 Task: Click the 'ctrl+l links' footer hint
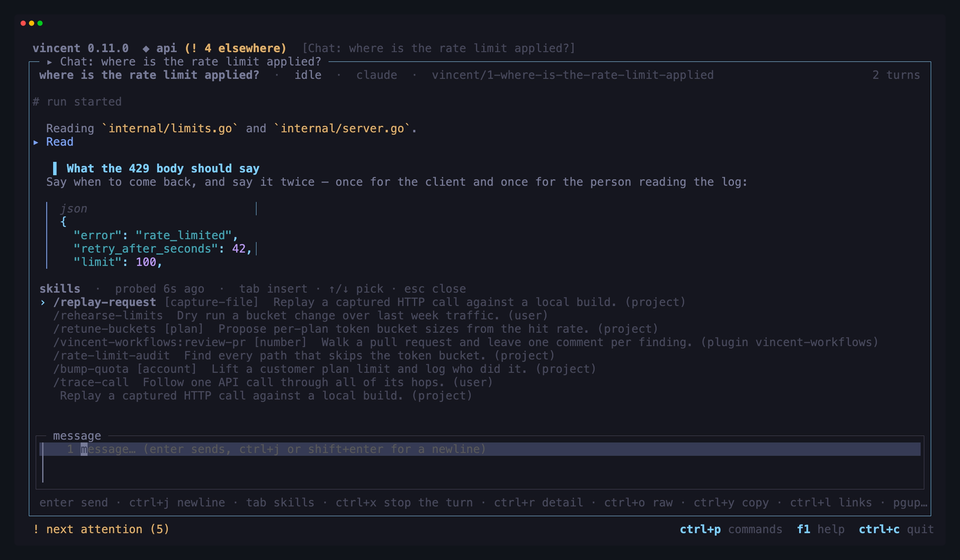point(831,502)
